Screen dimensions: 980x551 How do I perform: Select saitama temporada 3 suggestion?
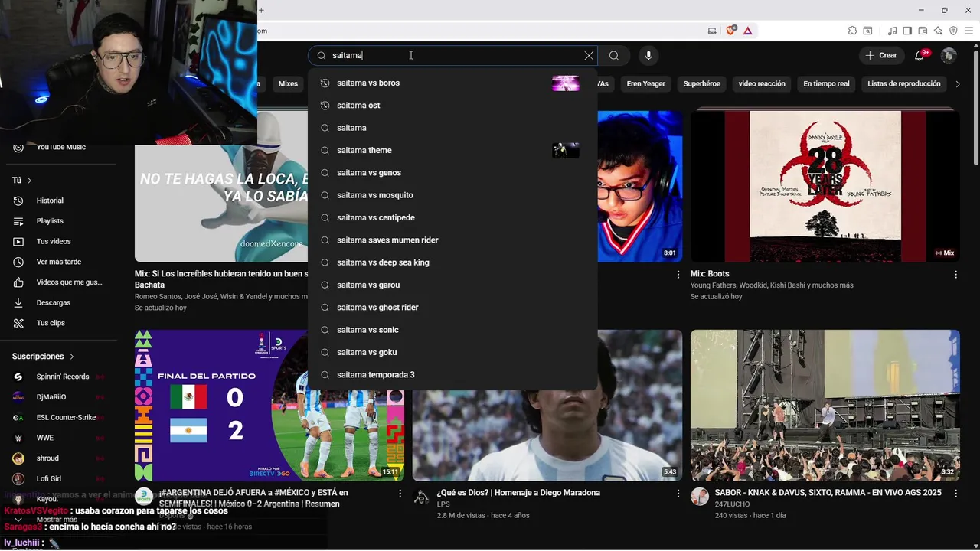tap(452, 375)
